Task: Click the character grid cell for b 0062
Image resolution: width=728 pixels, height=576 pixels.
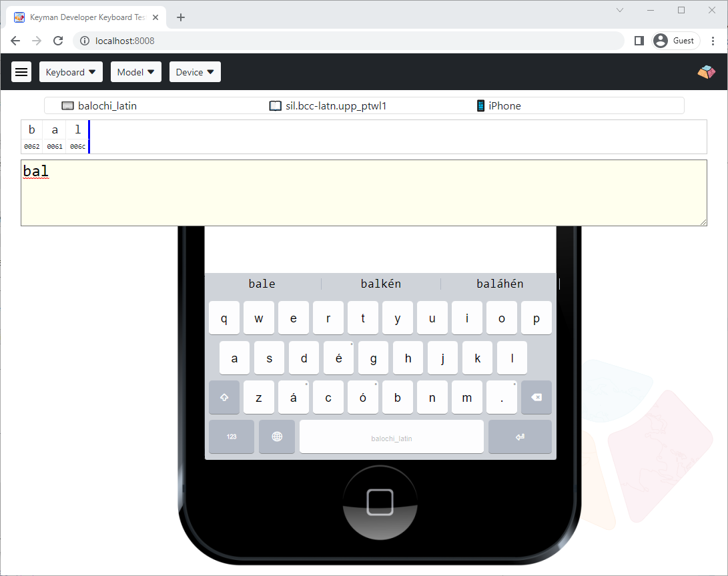Action: click(x=31, y=137)
